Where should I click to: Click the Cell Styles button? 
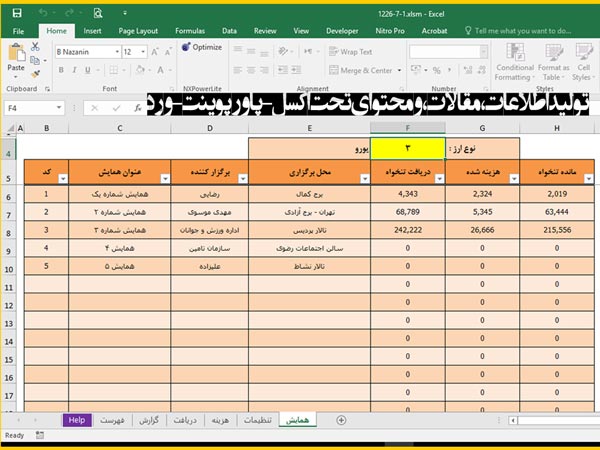click(583, 62)
